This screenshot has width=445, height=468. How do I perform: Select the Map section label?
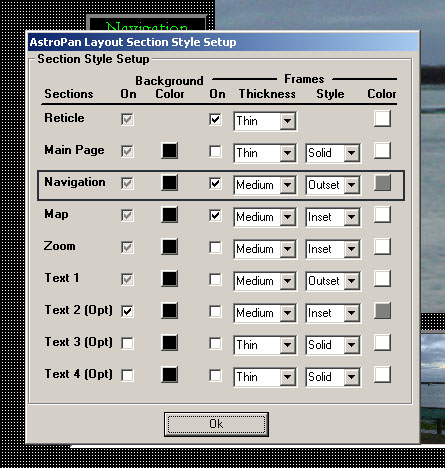point(56,214)
